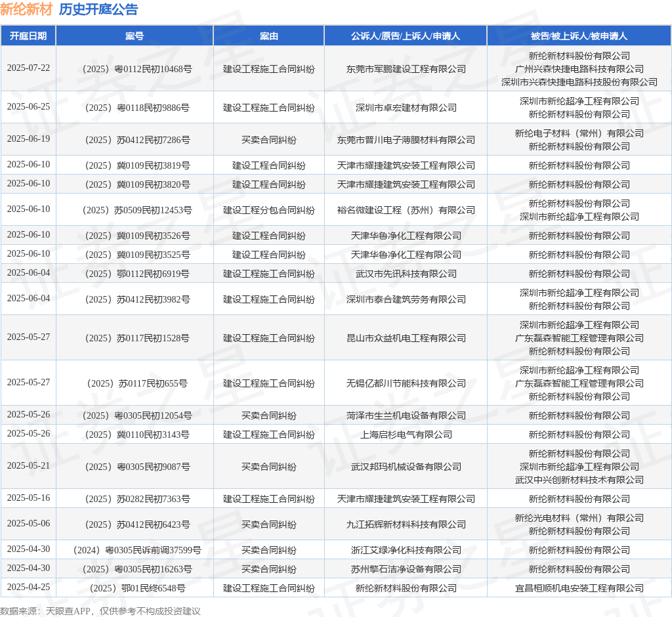Select the 开庭日期 column header

28,36
